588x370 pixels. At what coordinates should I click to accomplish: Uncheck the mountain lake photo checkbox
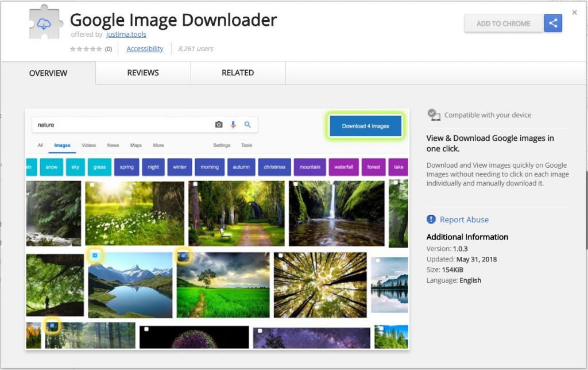click(94, 255)
